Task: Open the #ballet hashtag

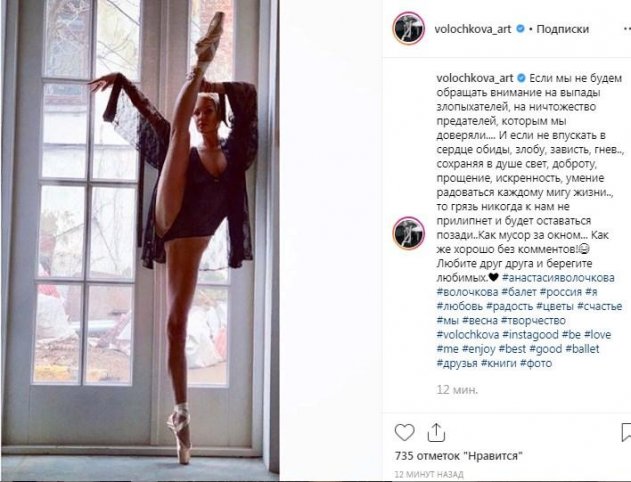Action: click(582, 349)
